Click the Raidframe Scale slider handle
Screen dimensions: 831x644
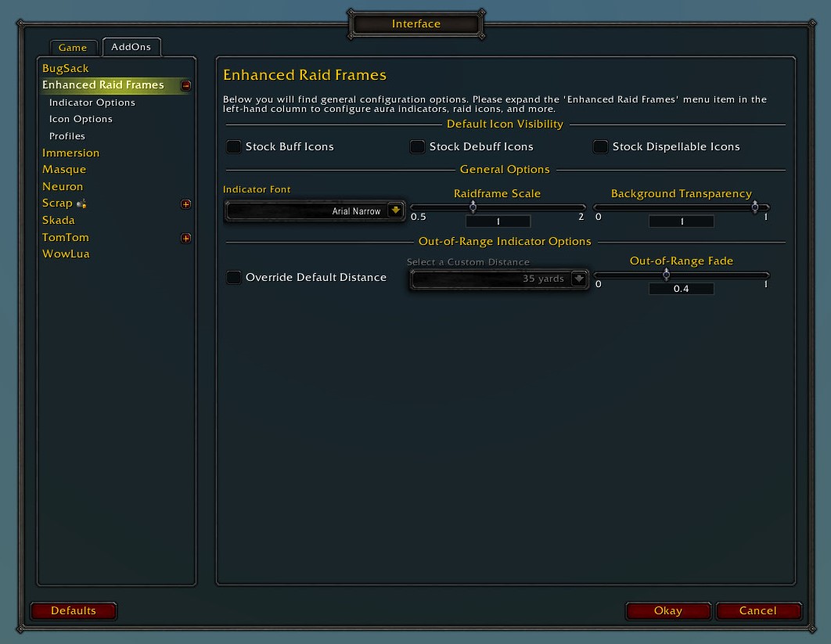(x=473, y=207)
